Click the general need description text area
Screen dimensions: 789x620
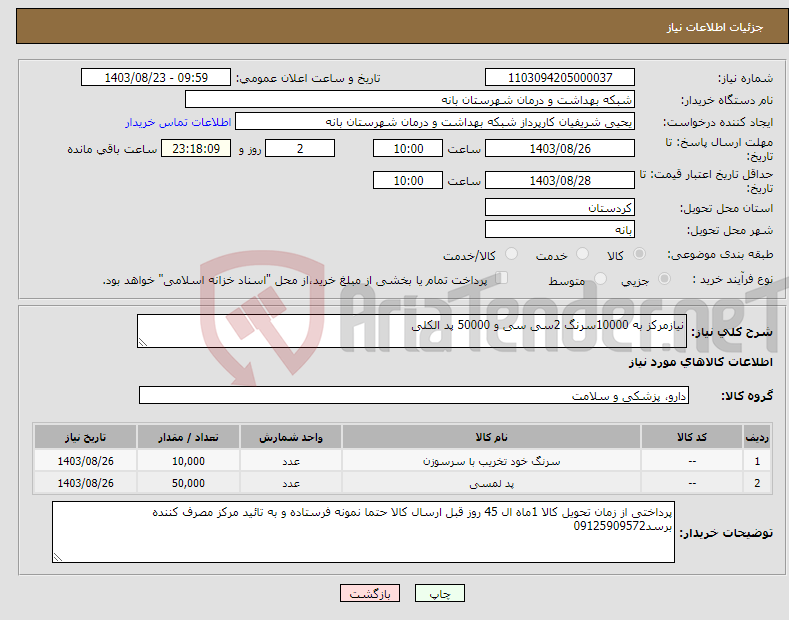coord(412,331)
